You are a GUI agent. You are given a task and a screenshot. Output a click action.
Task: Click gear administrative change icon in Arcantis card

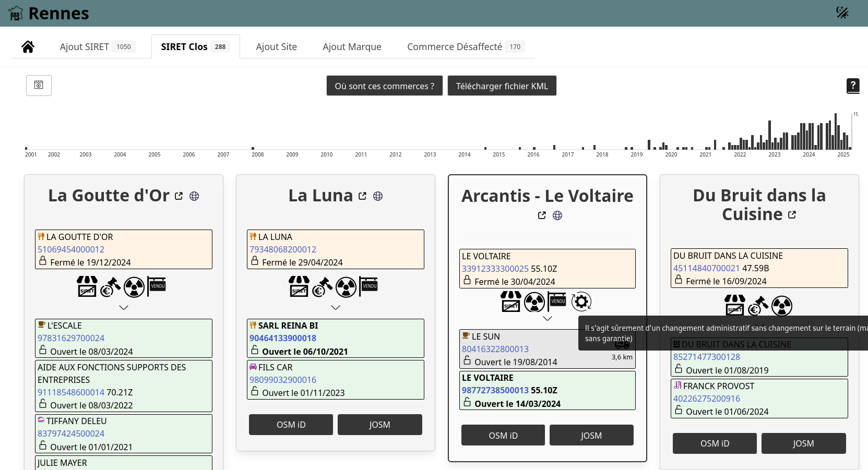[581, 302]
